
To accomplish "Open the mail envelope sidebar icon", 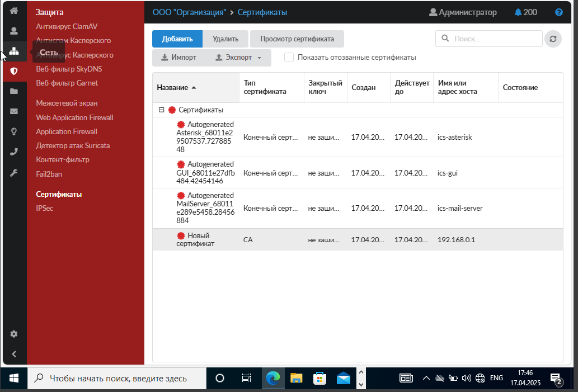I will coord(14,111).
